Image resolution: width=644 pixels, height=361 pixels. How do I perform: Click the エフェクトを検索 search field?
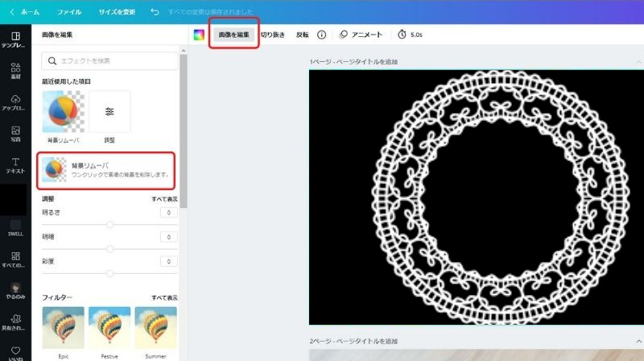(109, 61)
